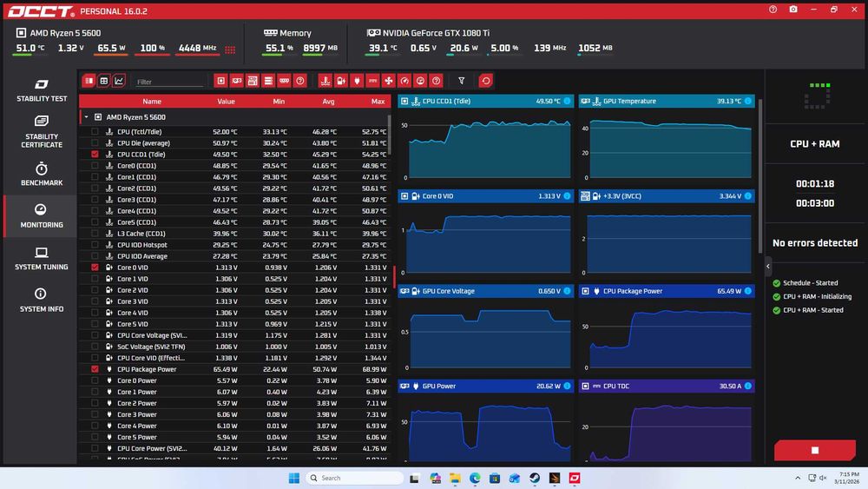Sort by the Name column header
The width and height of the screenshot is (868, 489).
(x=152, y=102)
